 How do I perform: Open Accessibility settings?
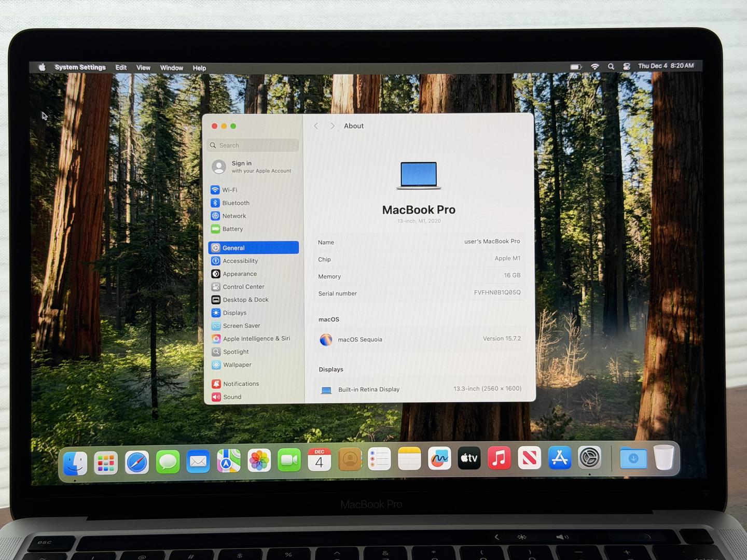[240, 261]
